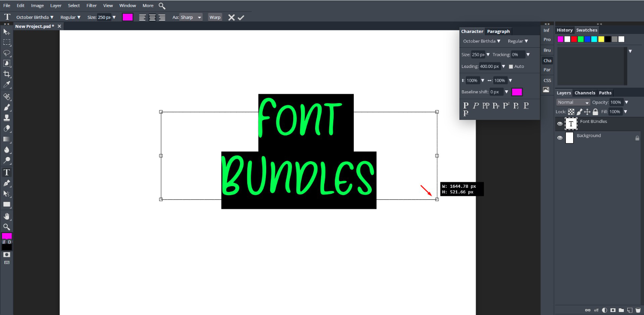Center align text
This screenshot has width=644, height=315.
pos(152,17)
